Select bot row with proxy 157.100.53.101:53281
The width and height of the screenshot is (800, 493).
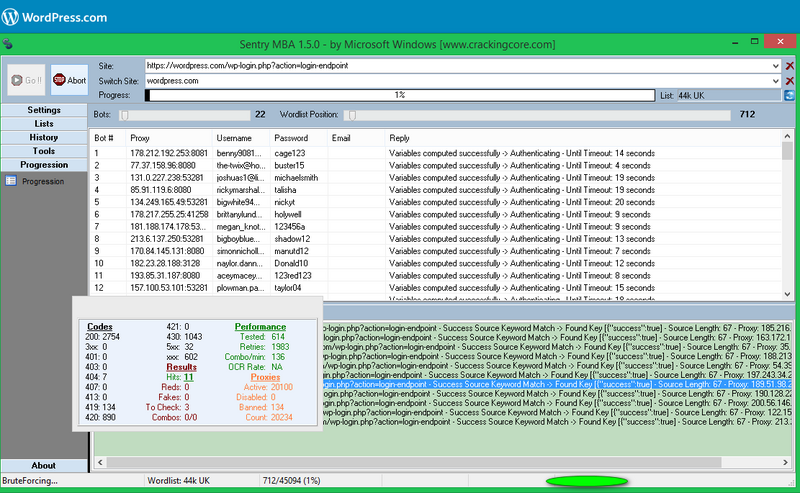point(436,288)
